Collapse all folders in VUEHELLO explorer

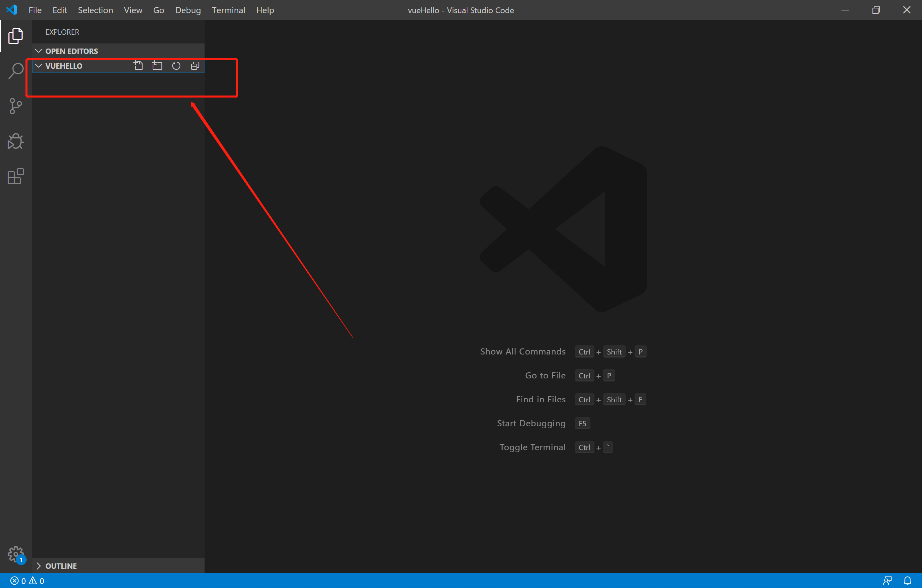(195, 66)
